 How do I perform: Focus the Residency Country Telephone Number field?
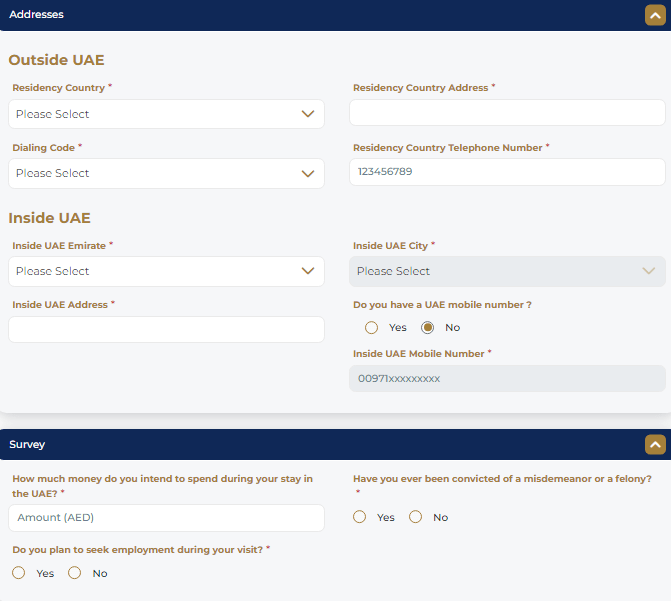[x=506, y=172]
